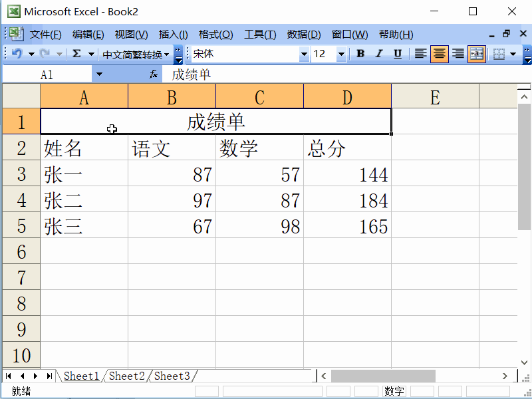The image size is (532, 399).
Task: Toggle Merge and Center button
Action: click(477, 54)
